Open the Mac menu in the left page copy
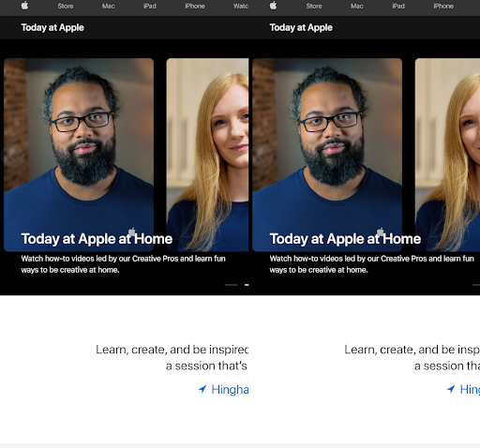Image resolution: width=480 pixels, height=448 pixels. tap(108, 6)
